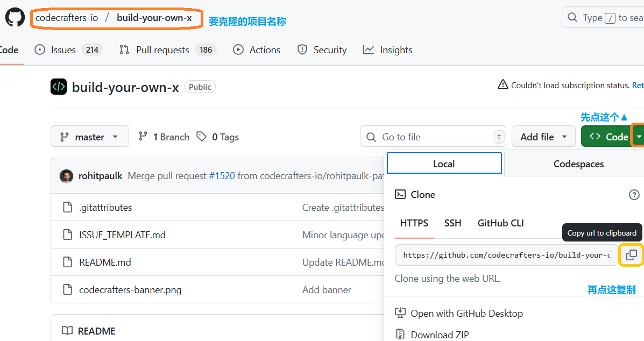Open the .gitattributes file
The image size is (644, 341).
(105, 208)
